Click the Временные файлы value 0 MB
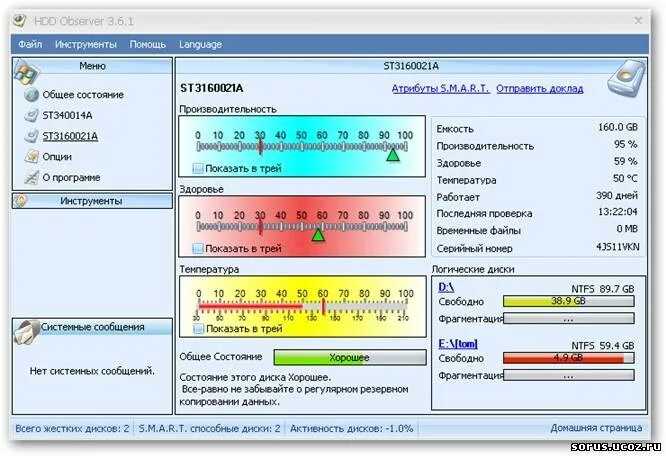This screenshot has height=456, width=666. click(627, 229)
